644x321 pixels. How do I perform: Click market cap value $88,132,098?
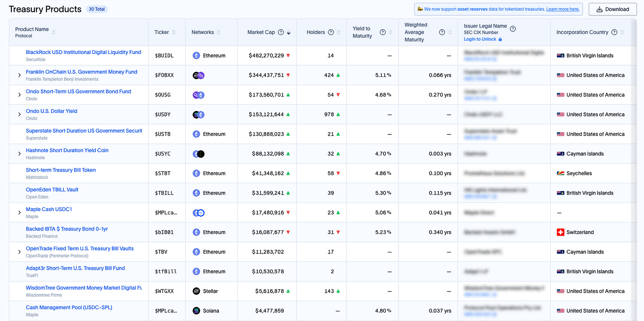268,154
